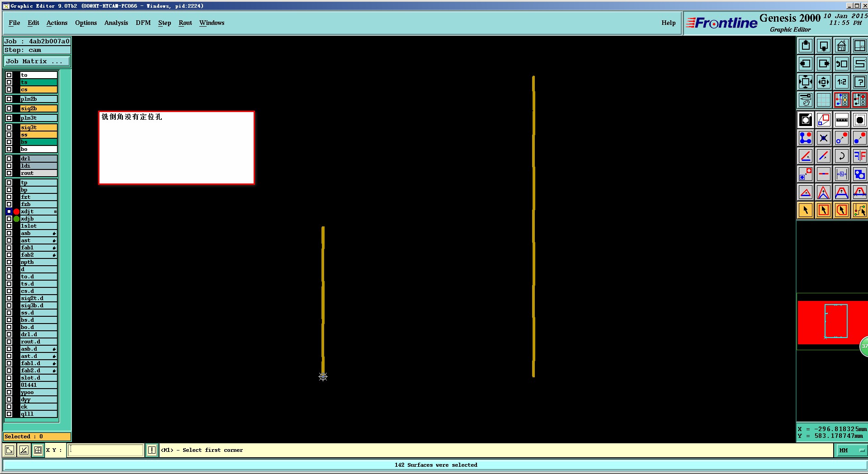This screenshot has height=474, width=868.
Task: Click the XY coordinate view icon
Action: click(859, 46)
